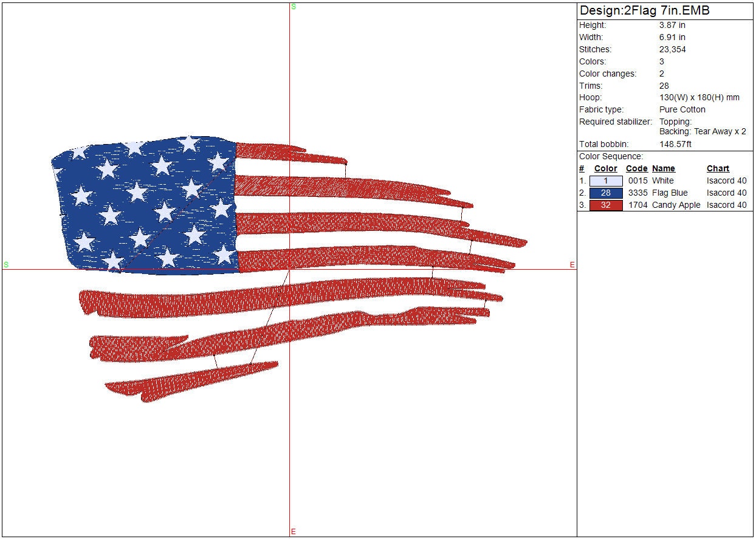This screenshot has width=756, height=539.
Task: Pick the Candy Apple red swatch numbered 32
Action: pos(606,205)
